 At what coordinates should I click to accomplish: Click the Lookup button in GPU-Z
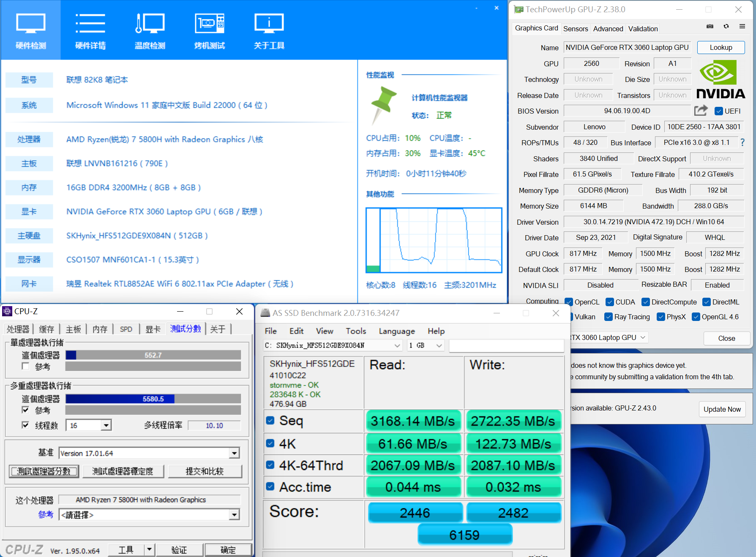coord(721,47)
